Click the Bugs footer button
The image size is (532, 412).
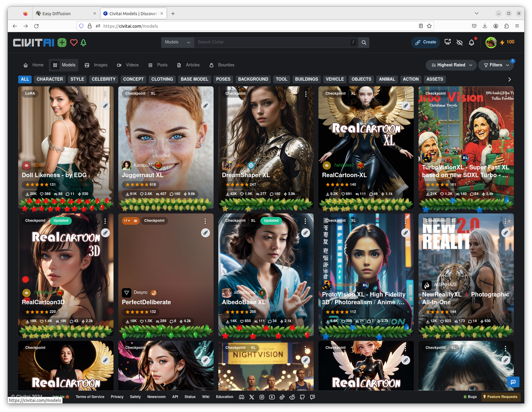[470, 397]
